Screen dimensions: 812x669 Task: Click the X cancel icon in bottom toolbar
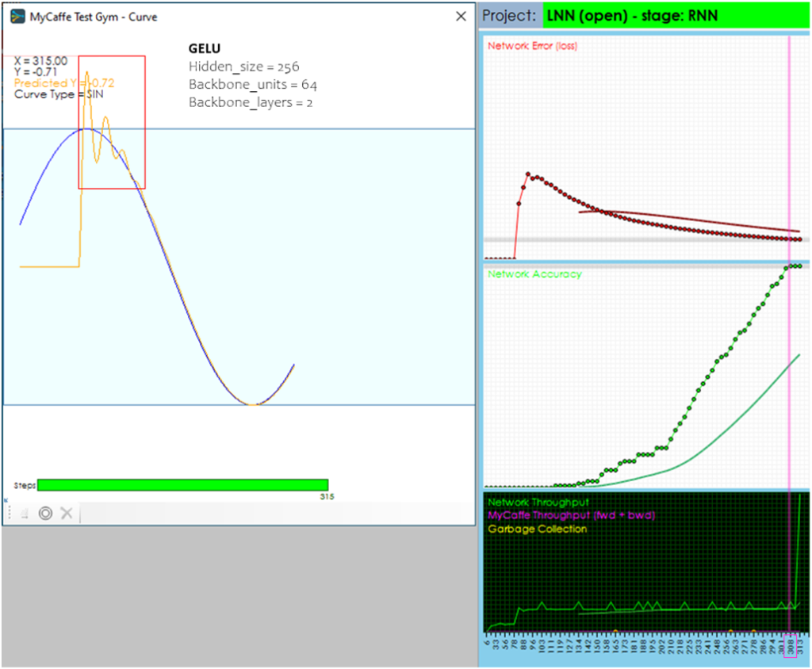(67, 513)
